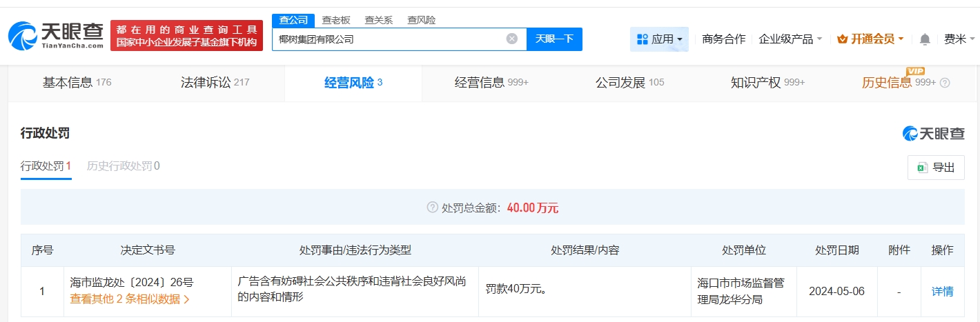Select the 查风险 search tab
The image size is (980, 322).
(421, 20)
